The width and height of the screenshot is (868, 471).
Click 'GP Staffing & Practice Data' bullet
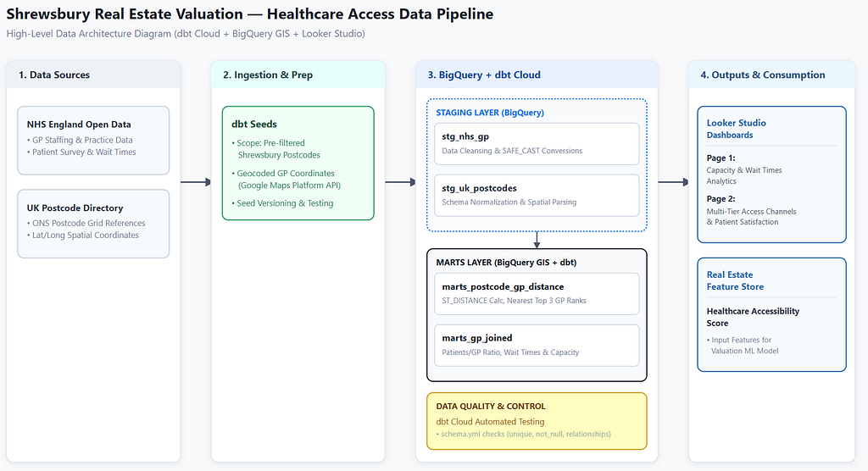coord(80,140)
